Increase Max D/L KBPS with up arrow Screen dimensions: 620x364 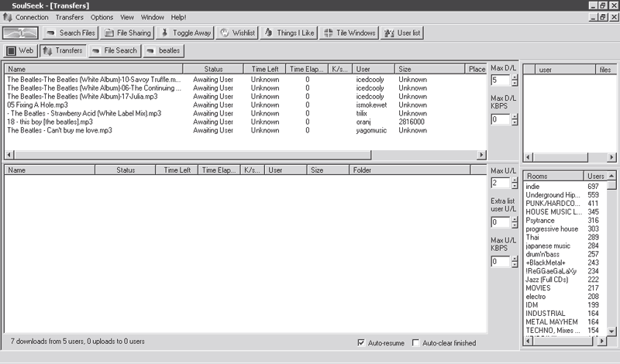pos(513,116)
